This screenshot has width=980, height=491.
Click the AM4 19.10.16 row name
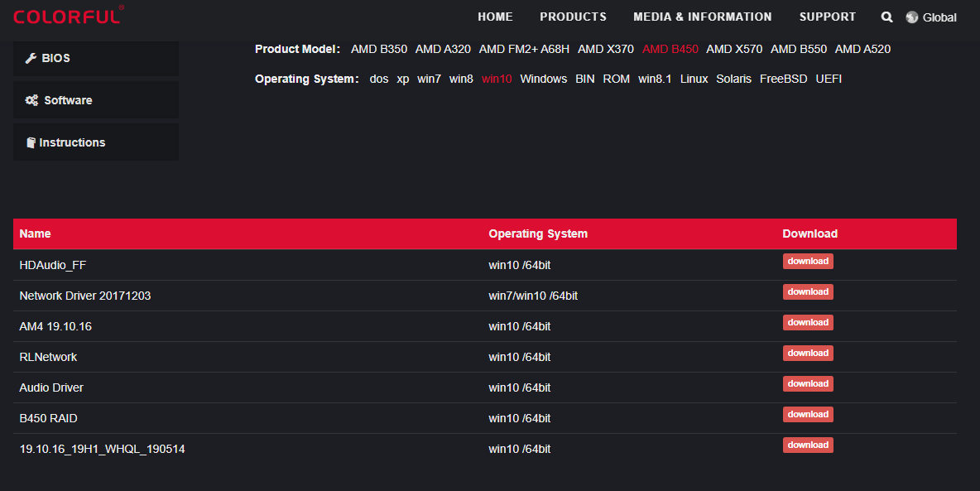(x=55, y=326)
